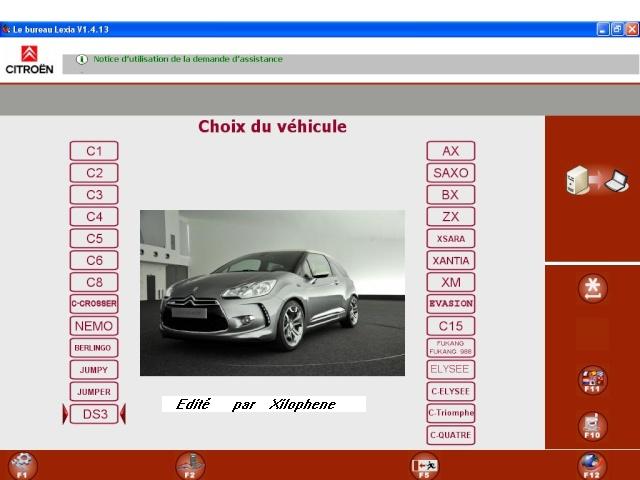Select the ZX vehicle
The width and height of the screenshot is (640, 480).
pos(451,216)
